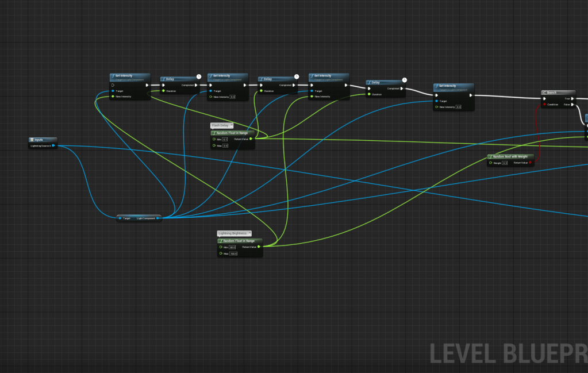Select the Random Bool with Weight node title

pyautogui.click(x=510, y=156)
